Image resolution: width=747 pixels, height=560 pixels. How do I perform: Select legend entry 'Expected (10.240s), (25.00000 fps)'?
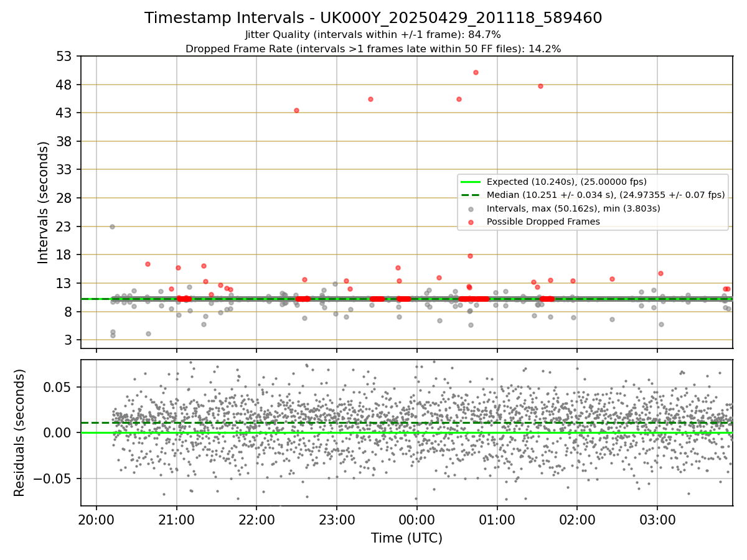566,182
